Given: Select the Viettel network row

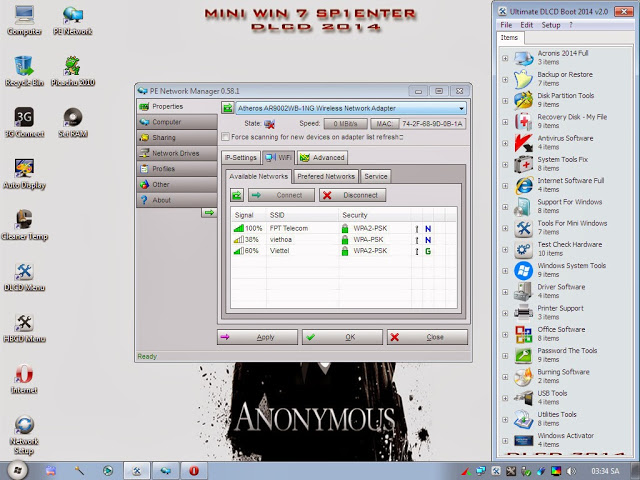Looking at the screenshot, I should (x=344, y=251).
